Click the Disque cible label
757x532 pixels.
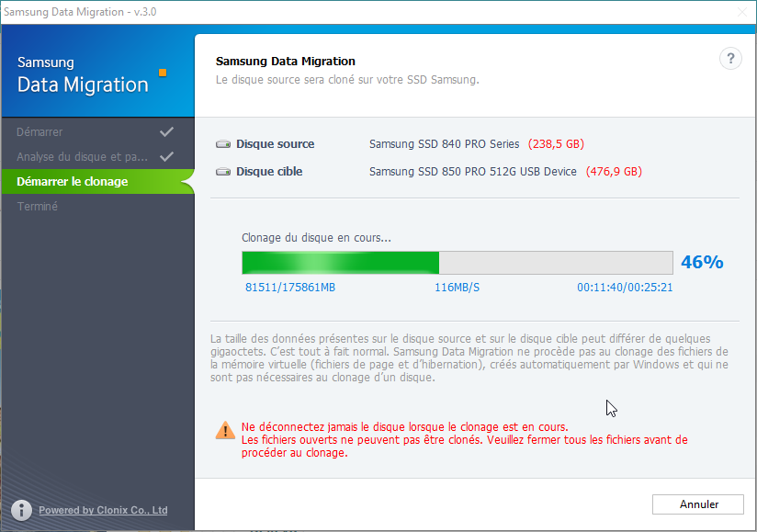point(269,172)
